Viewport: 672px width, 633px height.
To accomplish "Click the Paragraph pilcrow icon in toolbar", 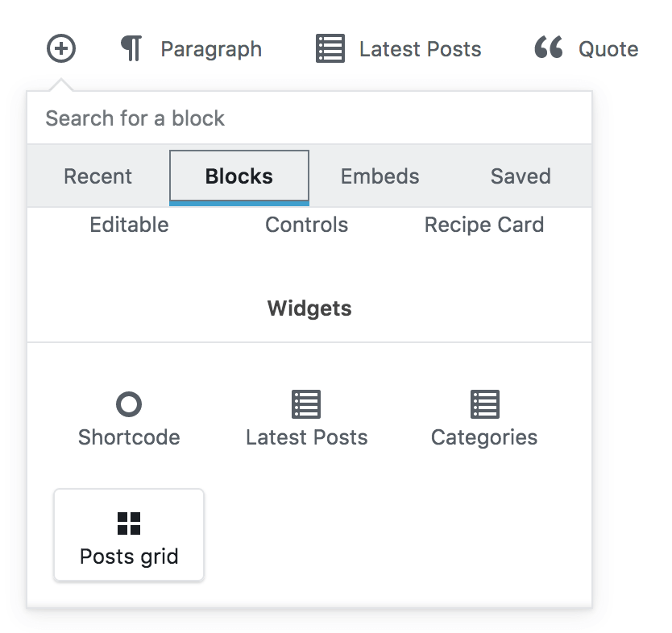I will 131,49.
